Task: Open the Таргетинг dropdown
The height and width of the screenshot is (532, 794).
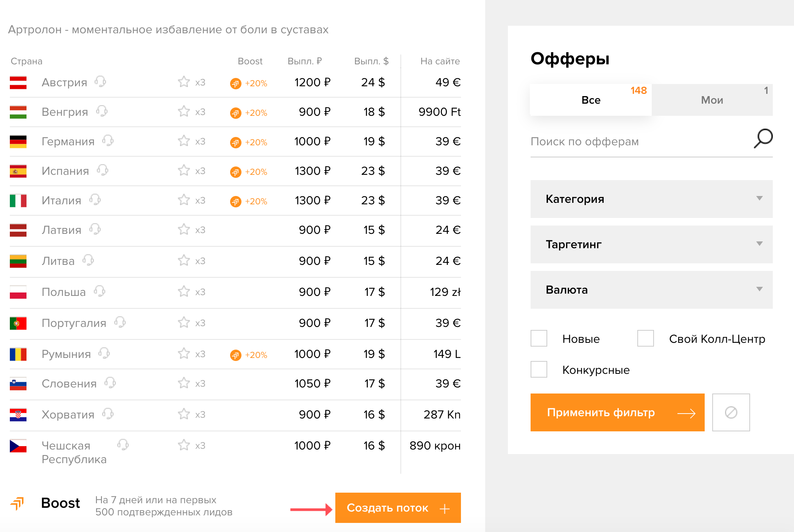Action: point(651,244)
